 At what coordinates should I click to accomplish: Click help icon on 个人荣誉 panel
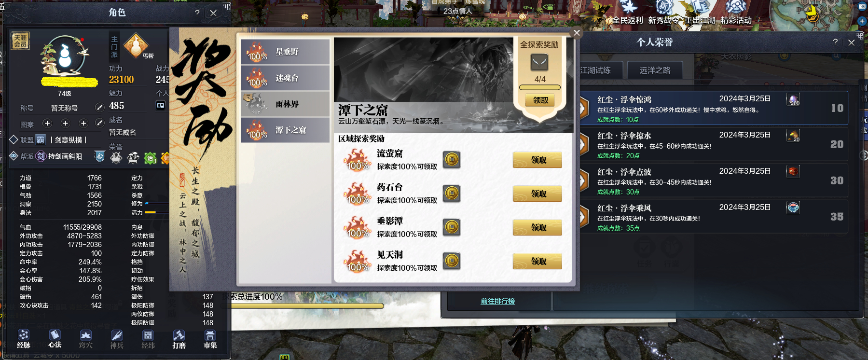835,42
